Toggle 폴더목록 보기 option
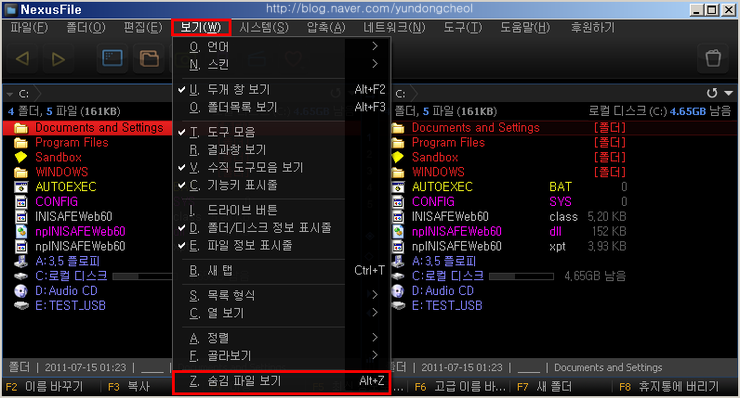The width and height of the screenshot is (740, 398). point(283,107)
